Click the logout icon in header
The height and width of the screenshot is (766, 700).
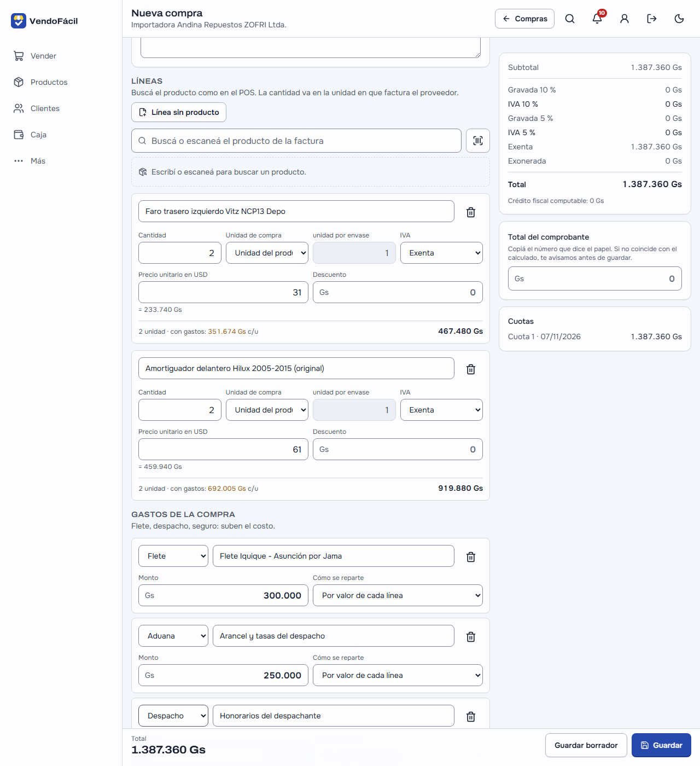pyautogui.click(x=652, y=19)
